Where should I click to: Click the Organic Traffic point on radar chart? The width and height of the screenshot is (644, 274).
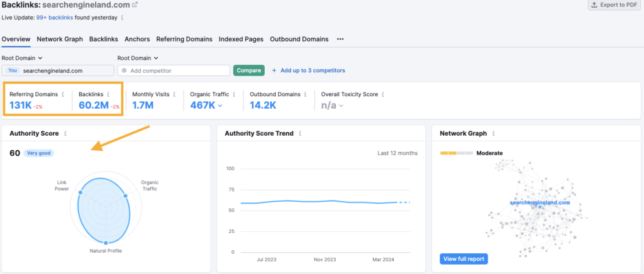click(x=126, y=196)
